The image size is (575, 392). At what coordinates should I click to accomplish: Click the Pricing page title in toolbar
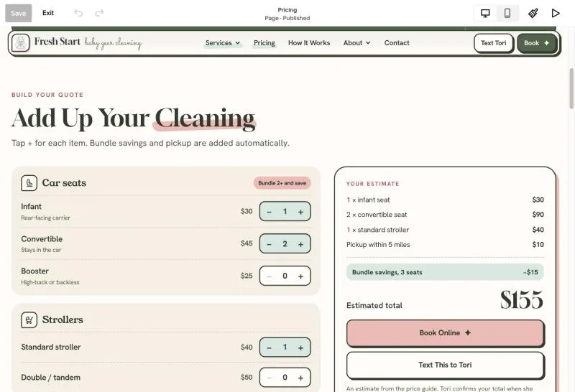[287, 10]
